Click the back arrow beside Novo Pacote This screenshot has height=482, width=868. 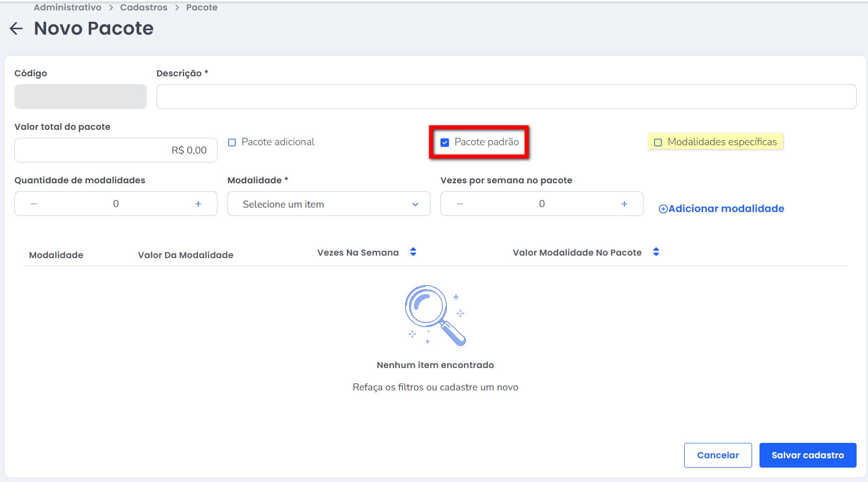tap(16, 29)
